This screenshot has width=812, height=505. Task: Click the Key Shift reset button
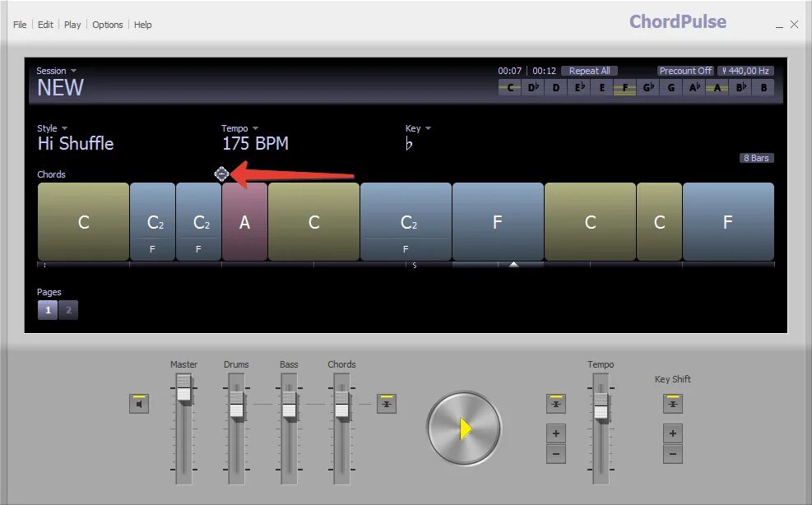pos(673,404)
